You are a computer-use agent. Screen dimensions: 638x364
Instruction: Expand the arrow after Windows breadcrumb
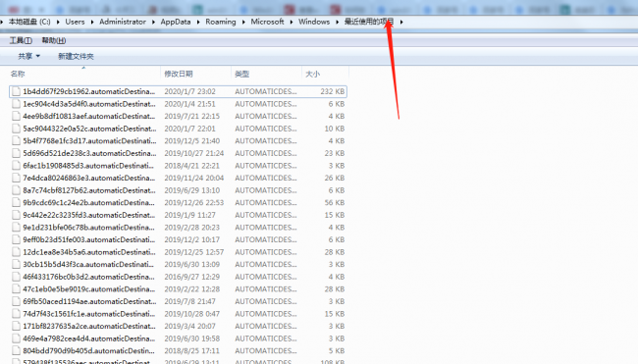(338, 22)
